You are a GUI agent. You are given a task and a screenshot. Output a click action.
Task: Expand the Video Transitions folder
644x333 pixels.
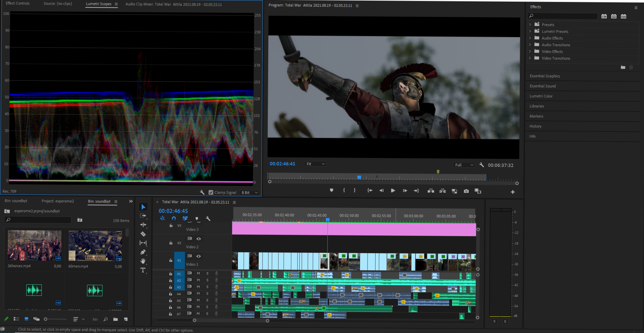pos(530,58)
